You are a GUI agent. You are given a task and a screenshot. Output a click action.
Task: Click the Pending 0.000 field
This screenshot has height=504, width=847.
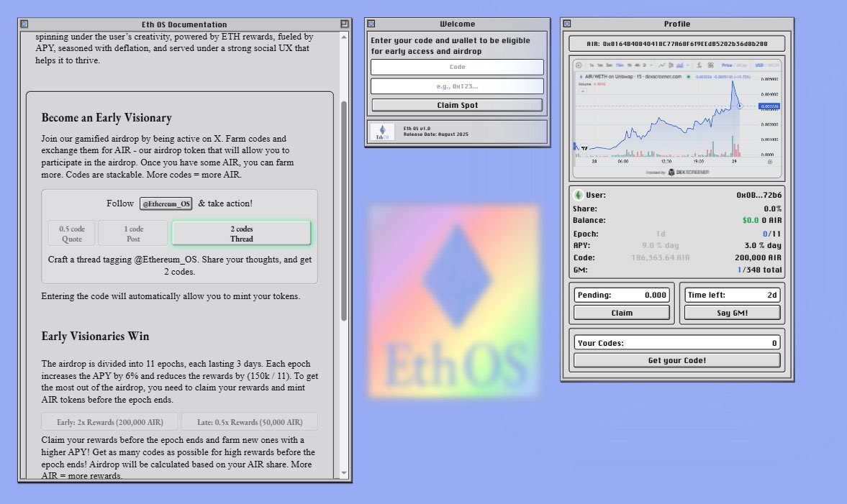(622, 295)
